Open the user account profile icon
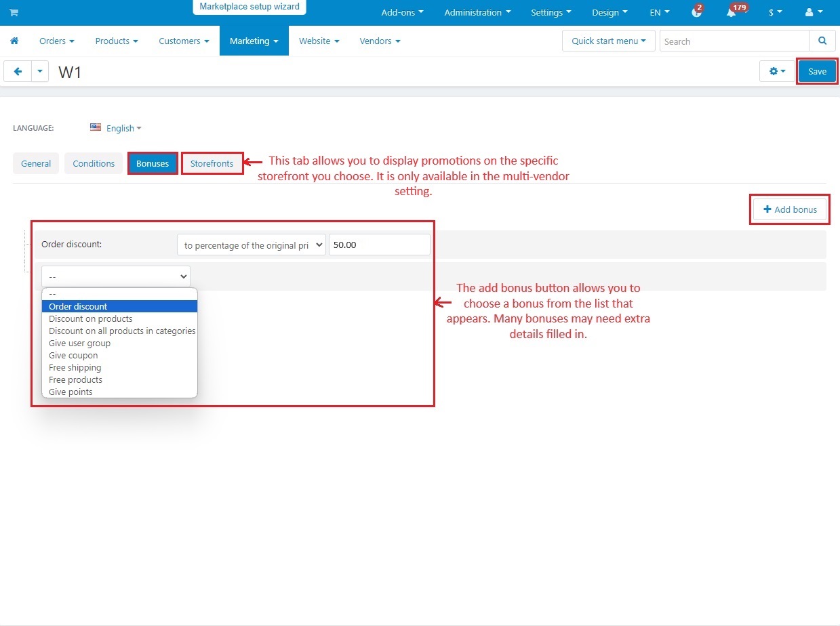840x626 pixels. pos(813,12)
